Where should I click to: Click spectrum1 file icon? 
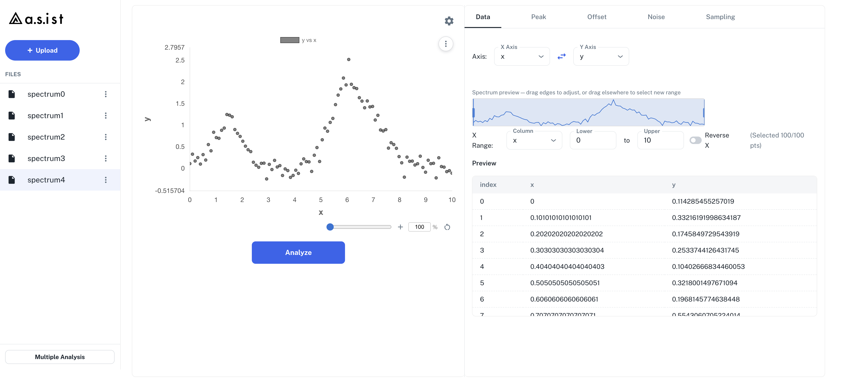coord(12,116)
